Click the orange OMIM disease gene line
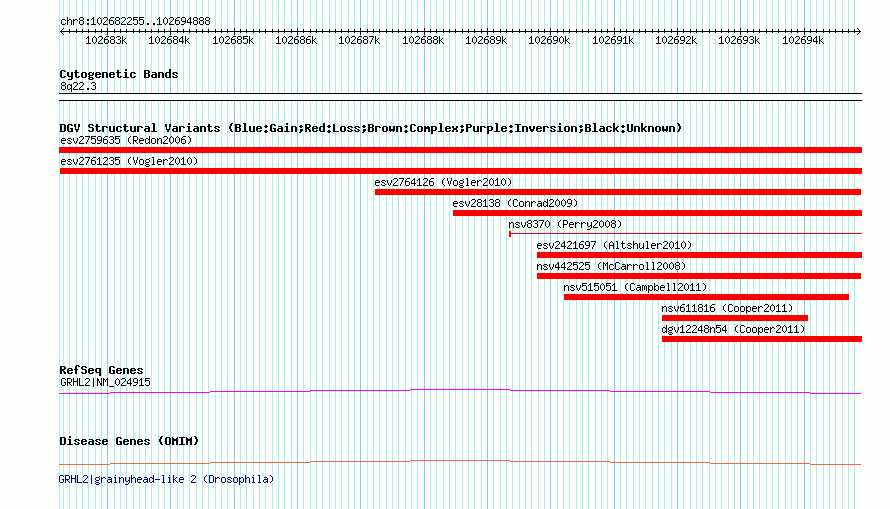 point(460,462)
